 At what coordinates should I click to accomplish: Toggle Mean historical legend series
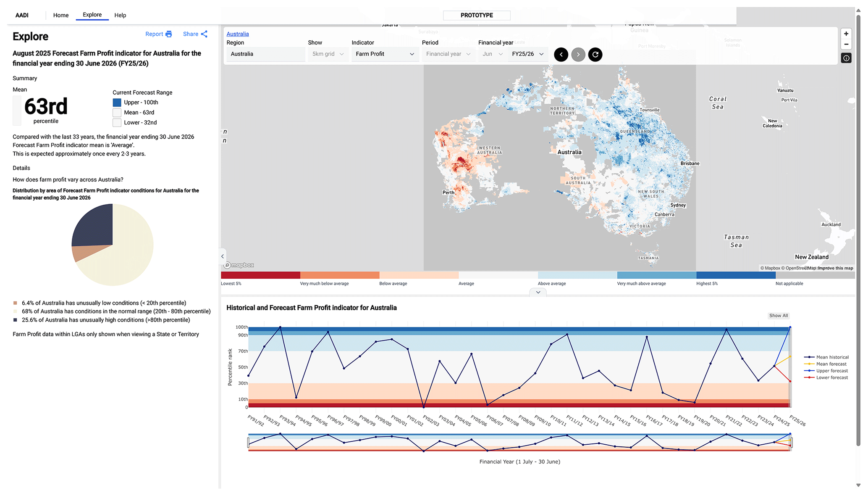(826, 357)
